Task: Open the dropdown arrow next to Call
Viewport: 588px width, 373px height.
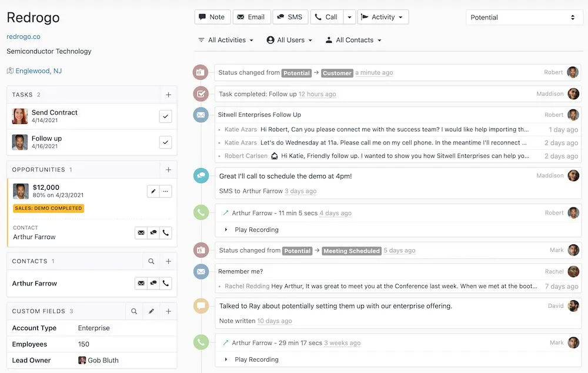Action: (x=349, y=17)
